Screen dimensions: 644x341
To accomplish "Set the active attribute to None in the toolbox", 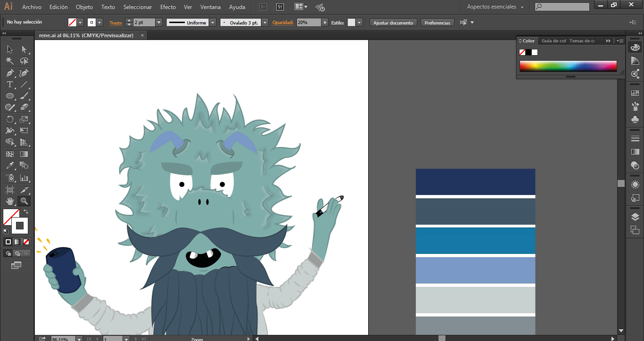I will pyautogui.click(x=26, y=242).
